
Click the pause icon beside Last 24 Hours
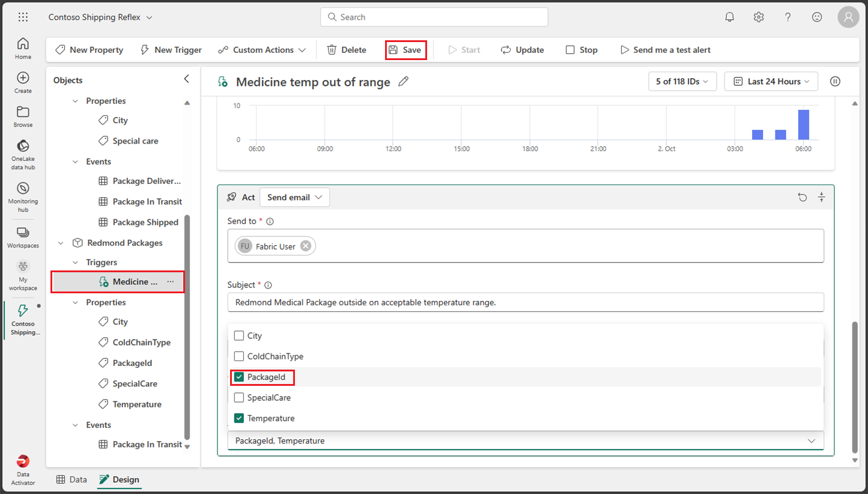(835, 82)
